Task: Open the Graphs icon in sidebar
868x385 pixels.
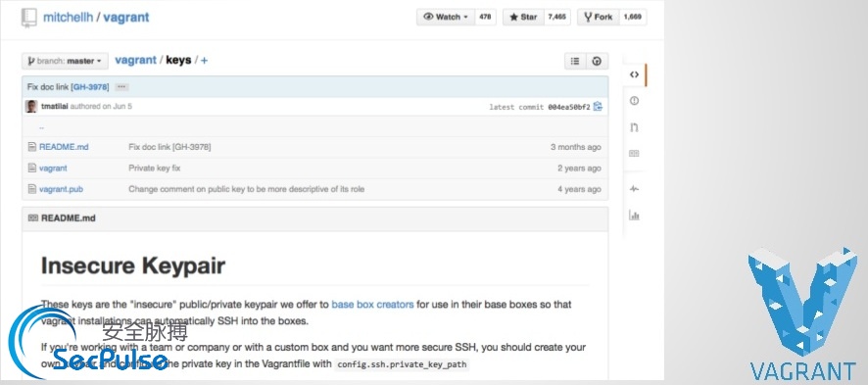Action: 635,216
